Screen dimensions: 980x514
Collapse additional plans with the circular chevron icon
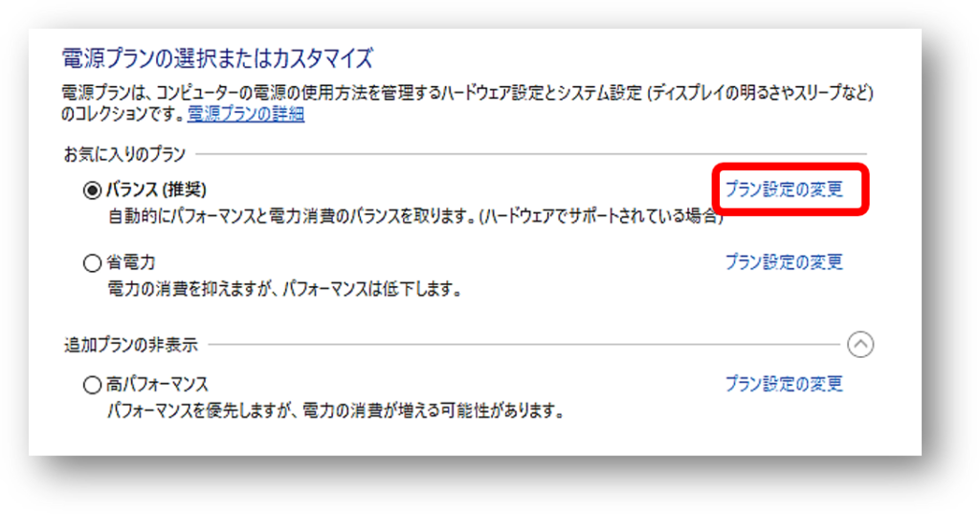point(860,345)
